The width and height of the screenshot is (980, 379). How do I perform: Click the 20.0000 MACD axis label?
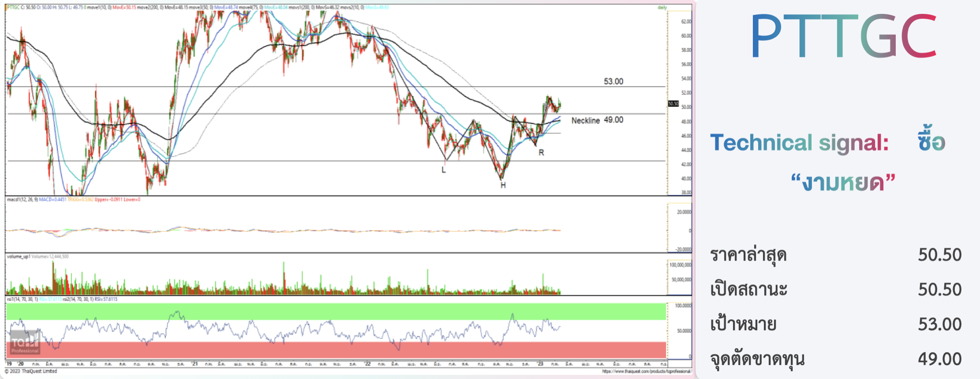tap(684, 212)
